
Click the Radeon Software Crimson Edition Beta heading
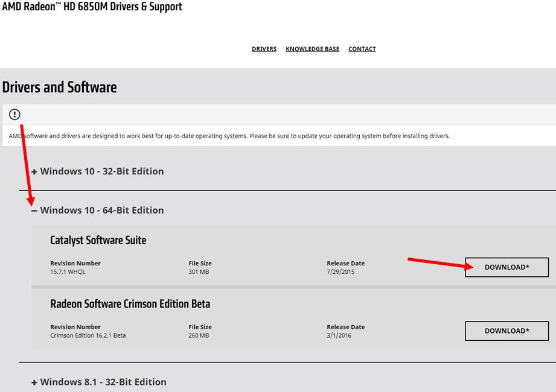(130, 304)
